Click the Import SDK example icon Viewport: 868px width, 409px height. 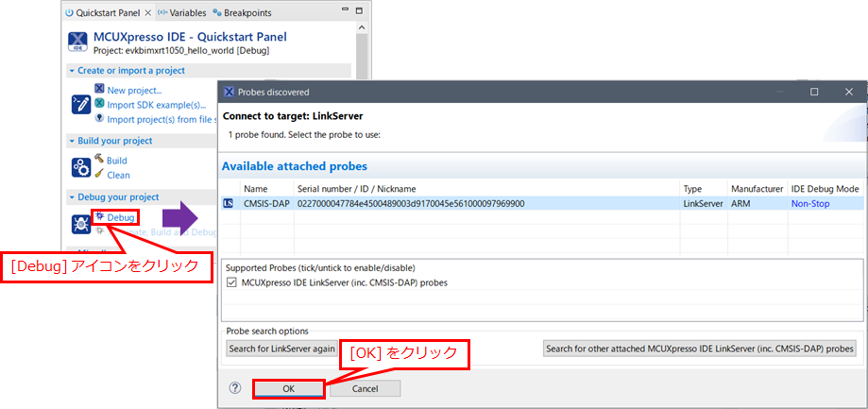click(99, 103)
